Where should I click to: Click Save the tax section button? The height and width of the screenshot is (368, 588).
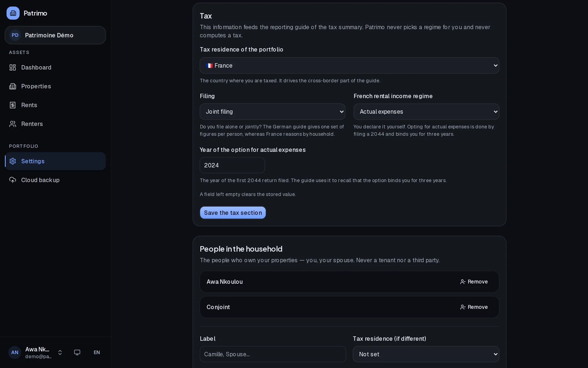coord(233,213)
